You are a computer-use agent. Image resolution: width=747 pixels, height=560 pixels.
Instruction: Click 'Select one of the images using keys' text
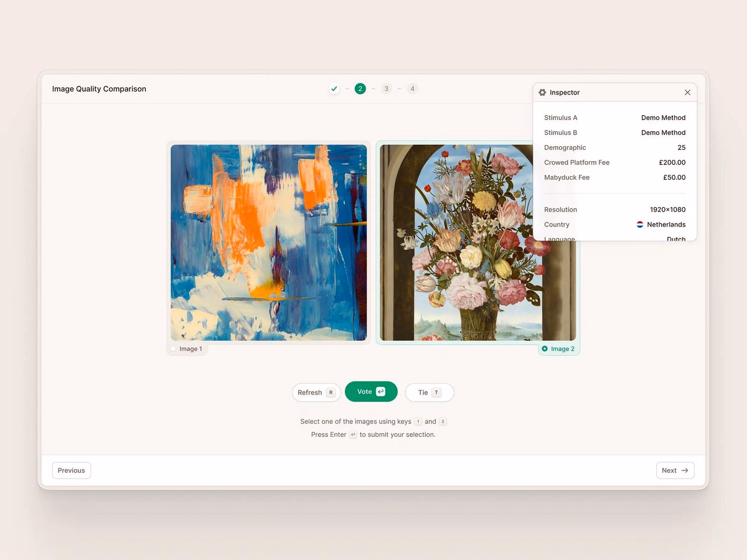pyautogui.click(x=355, y=422)
